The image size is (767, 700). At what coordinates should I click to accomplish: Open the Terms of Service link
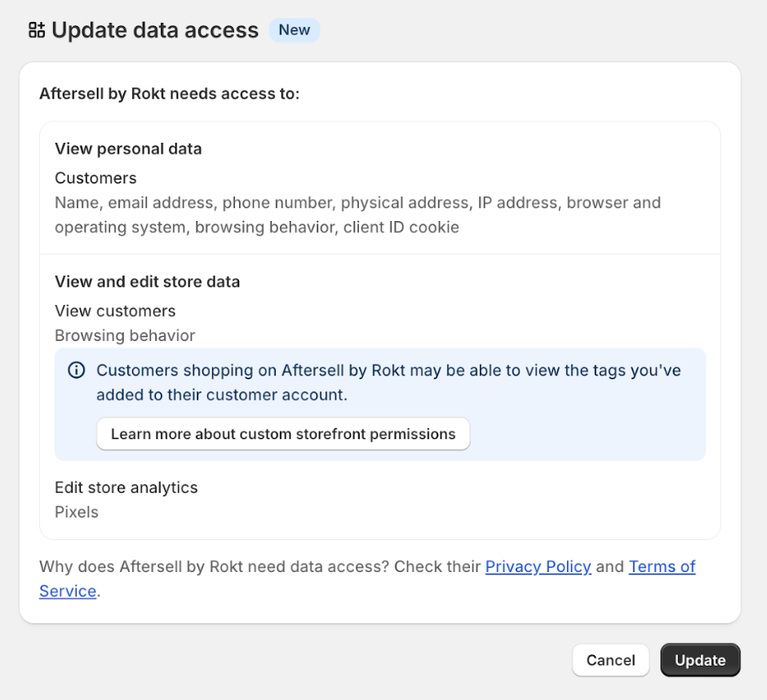[662, 566]
